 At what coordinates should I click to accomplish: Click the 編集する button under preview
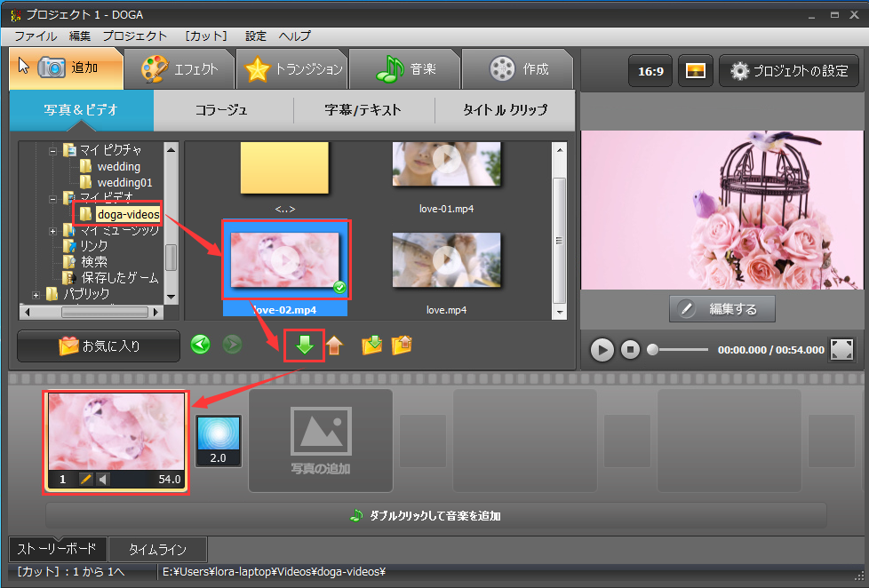tap(722, 309)
